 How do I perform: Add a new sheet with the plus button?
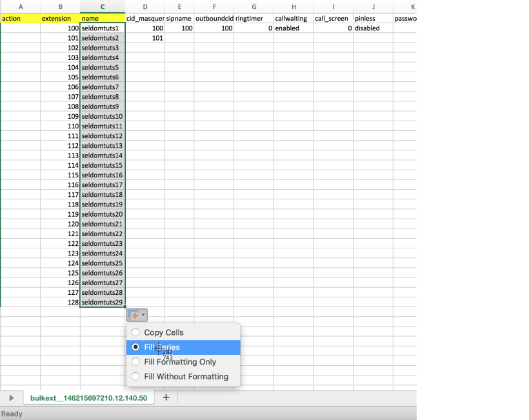point(166,397)
